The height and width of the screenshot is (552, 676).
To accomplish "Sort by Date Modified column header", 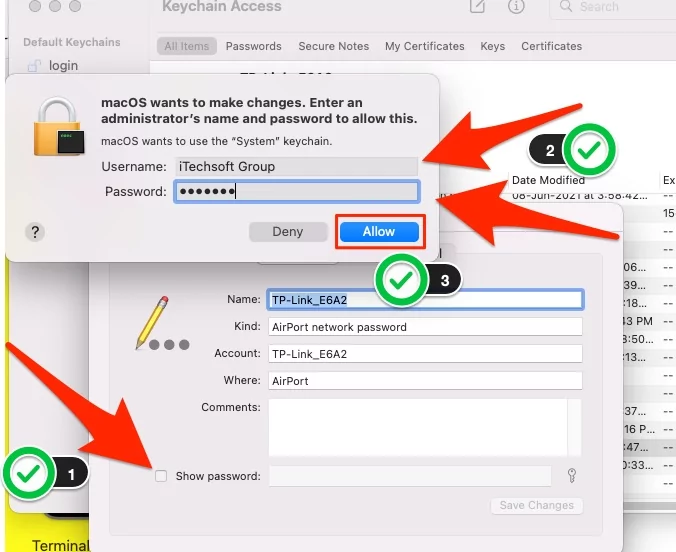I will [548, 180].
